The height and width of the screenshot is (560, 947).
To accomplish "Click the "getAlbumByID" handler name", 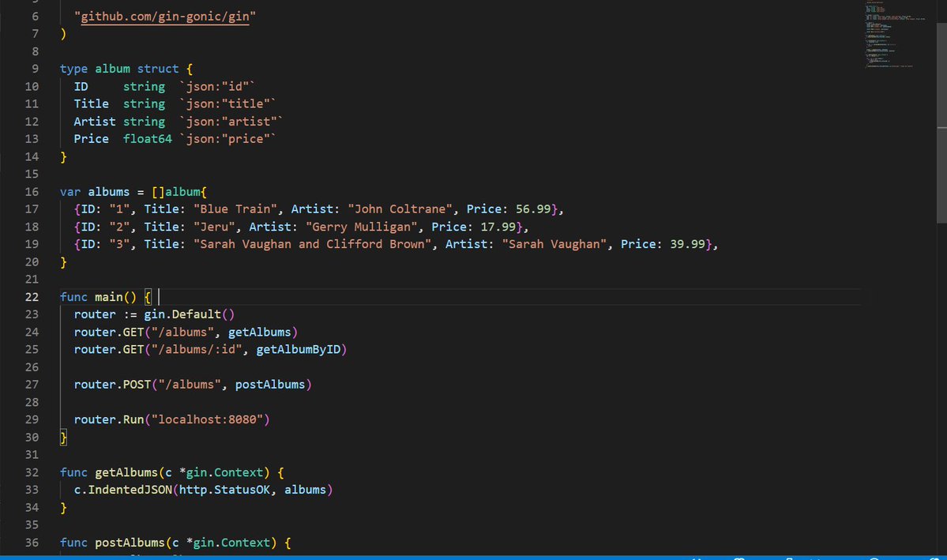I will point(298,349).
